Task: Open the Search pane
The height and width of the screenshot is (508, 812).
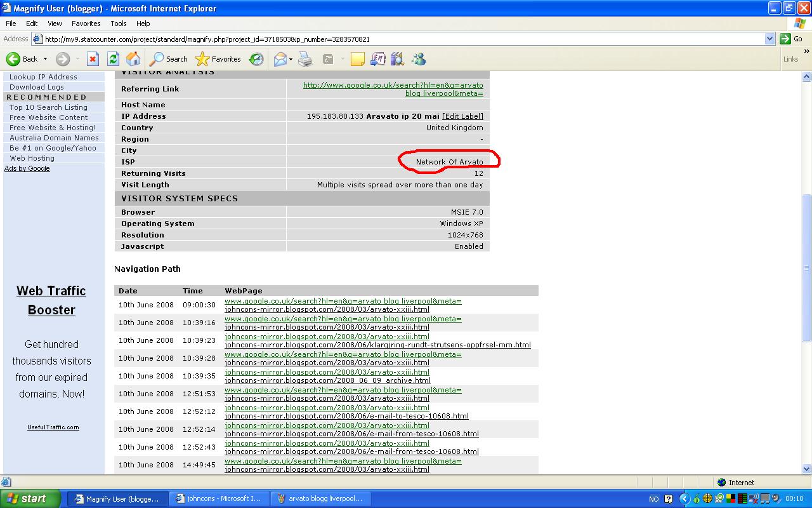Action: (x=169, y=59)
